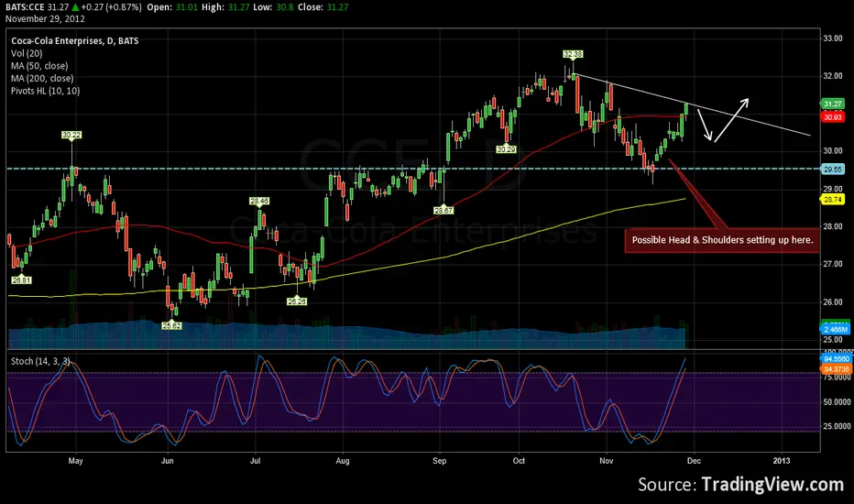Click the 28.48 pivot label
Screen dimensions: 854x504
pyautogui.click(x=259, y=201)
